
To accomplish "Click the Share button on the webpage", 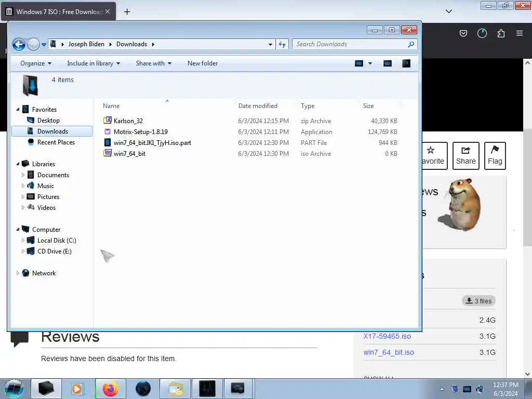I will [x=466, y=156].
